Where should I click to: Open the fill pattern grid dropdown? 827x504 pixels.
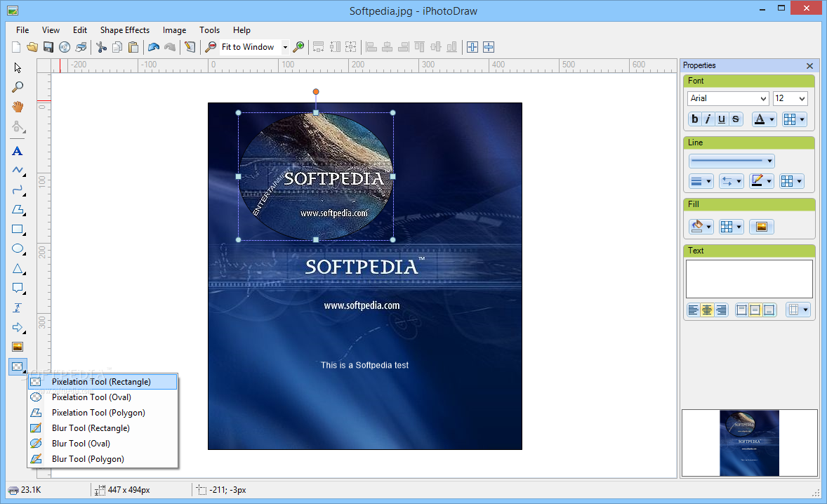[x=731, y=227]
